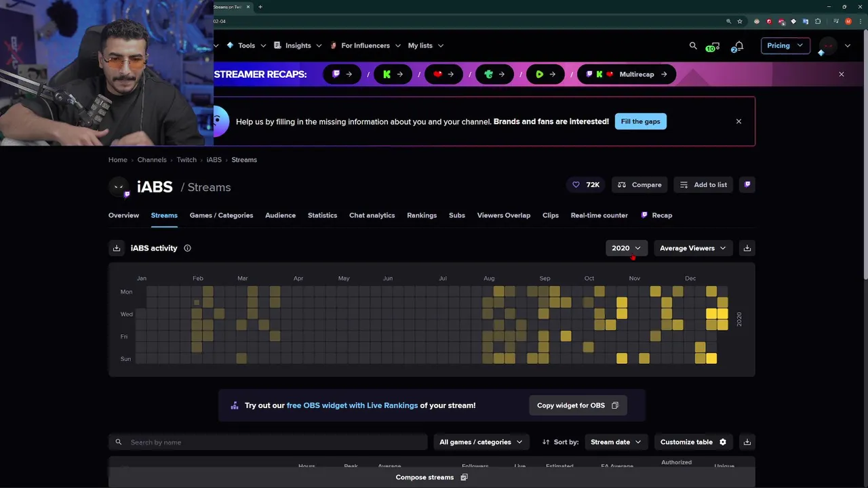Click the Customize table button
The width and height of the screenshot is (868, 488).
[x=694, y=442]
